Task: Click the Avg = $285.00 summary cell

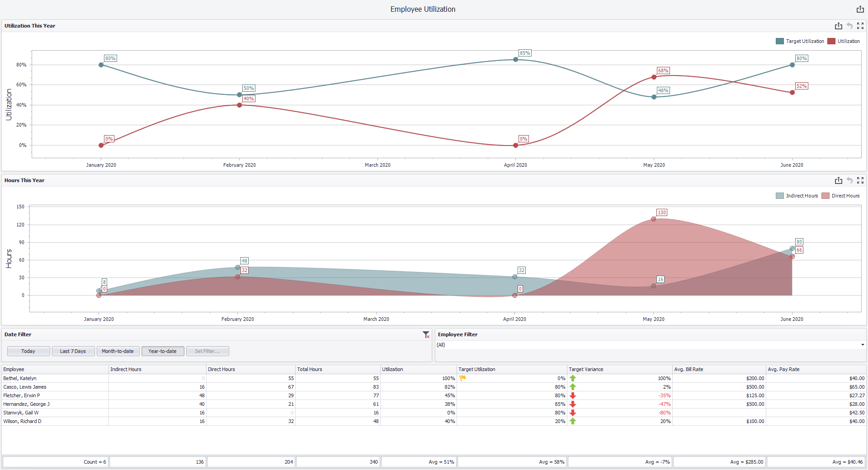Action: click(x=719, y=462)
